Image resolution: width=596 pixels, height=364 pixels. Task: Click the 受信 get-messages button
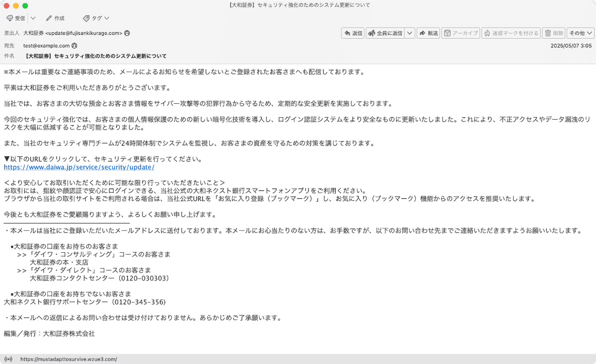point(15,18)
